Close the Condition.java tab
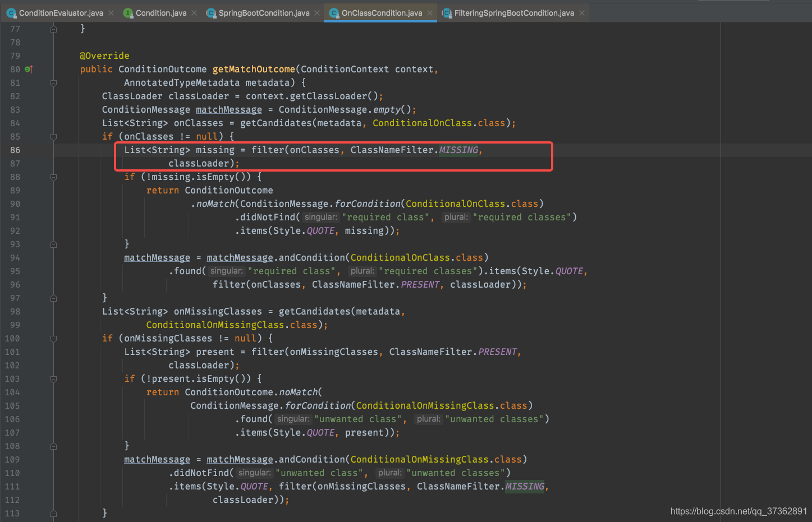The height and width of the screenshot is (522, 812). tap(194, 13)
